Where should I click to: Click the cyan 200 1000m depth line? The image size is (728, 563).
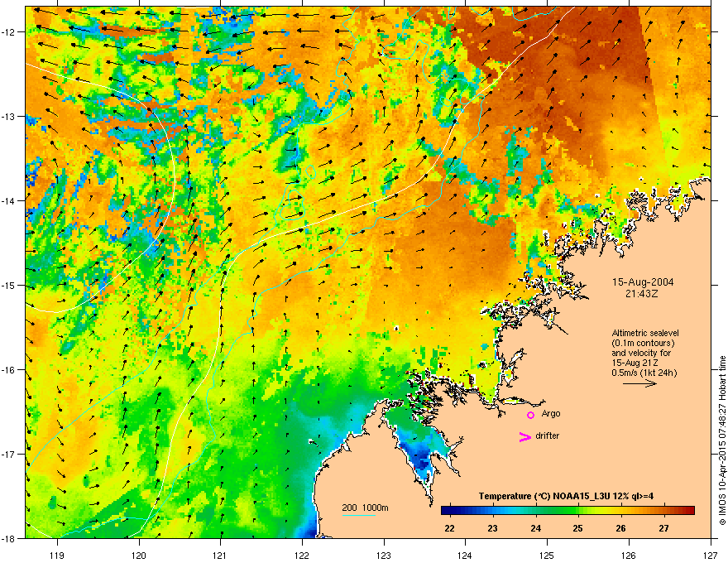[x=359, y=515]
